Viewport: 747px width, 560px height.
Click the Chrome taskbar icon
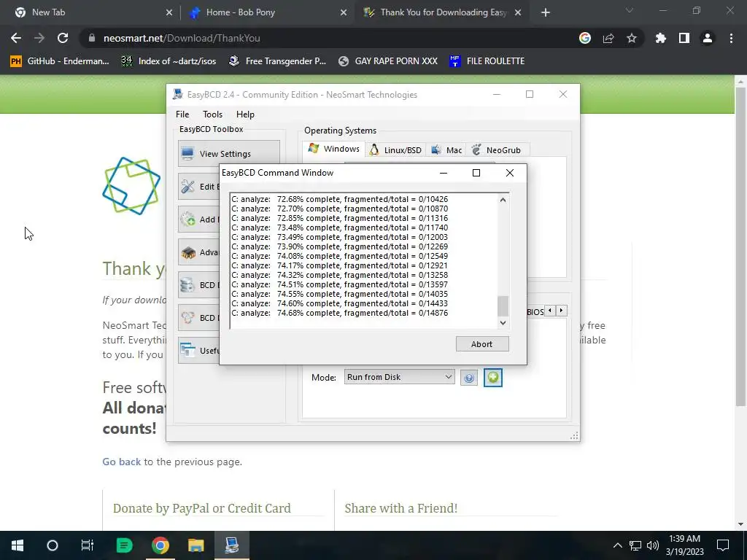click(x=160, y=545)
